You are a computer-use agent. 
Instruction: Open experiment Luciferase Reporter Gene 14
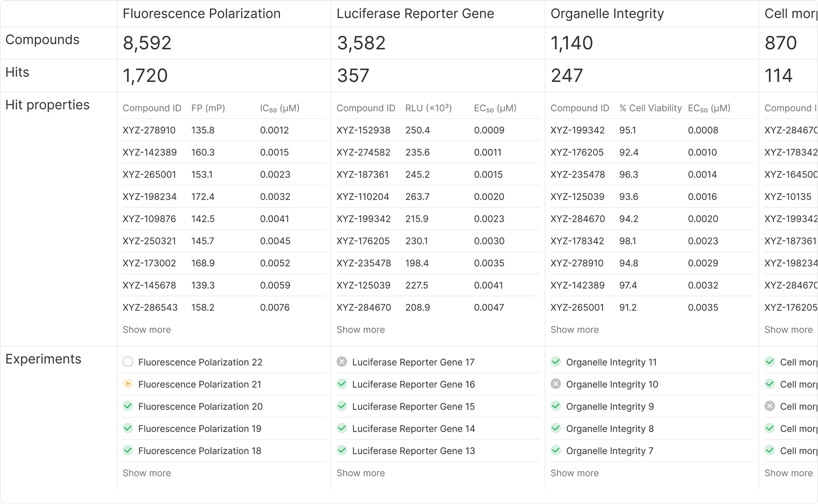tap(414, 428)
